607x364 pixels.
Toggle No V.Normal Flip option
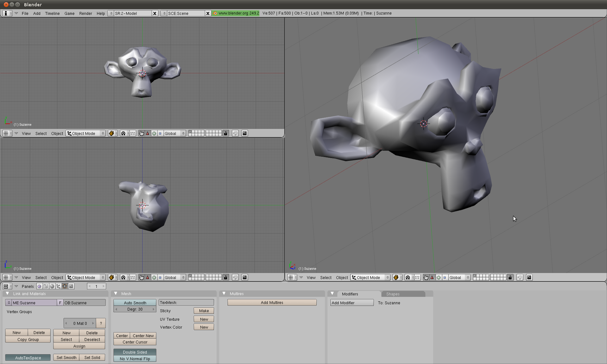tap(135, 359)
